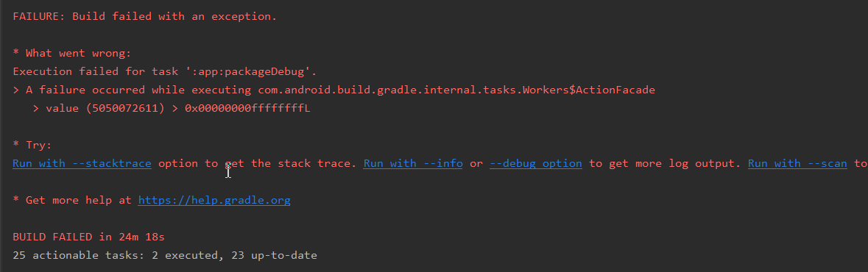Click the 0x00000000ffffffffL hex value
868x272 pixels.
pos(247,108)
